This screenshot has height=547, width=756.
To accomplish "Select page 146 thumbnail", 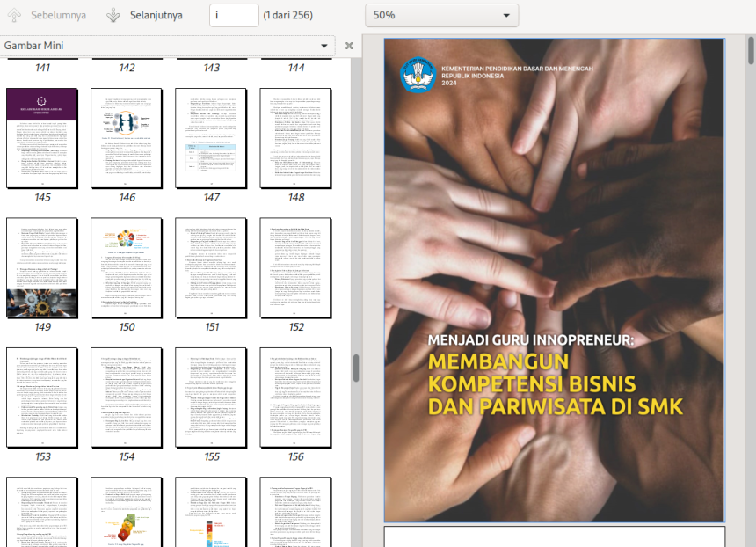I will 127,138.
